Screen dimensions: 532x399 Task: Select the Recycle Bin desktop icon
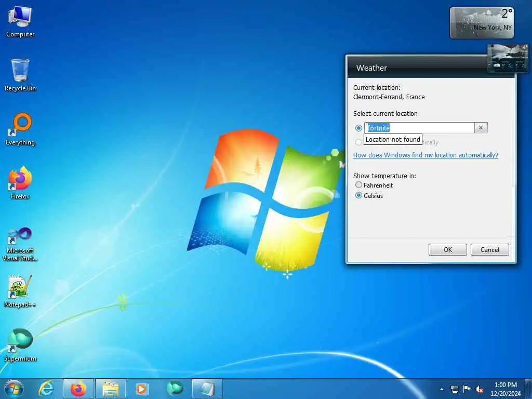[x=20, y=75]
